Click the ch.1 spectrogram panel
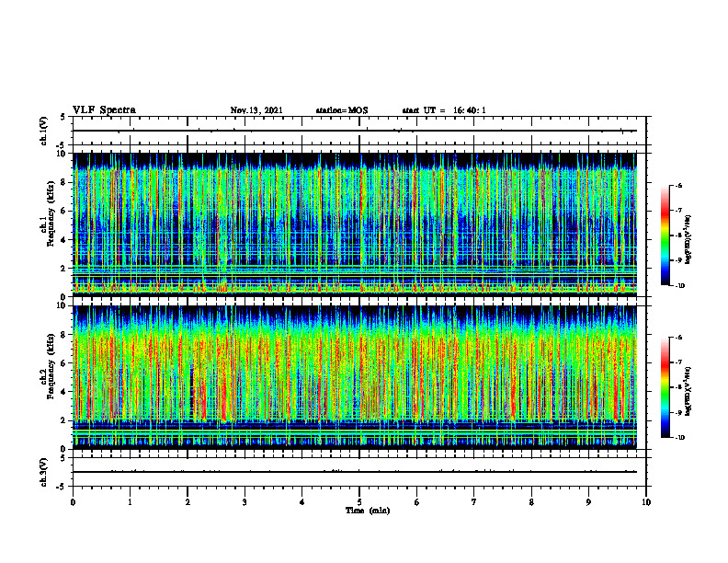Image resolution: width=728 pixels, height=563 pixels. click(355, 224)
